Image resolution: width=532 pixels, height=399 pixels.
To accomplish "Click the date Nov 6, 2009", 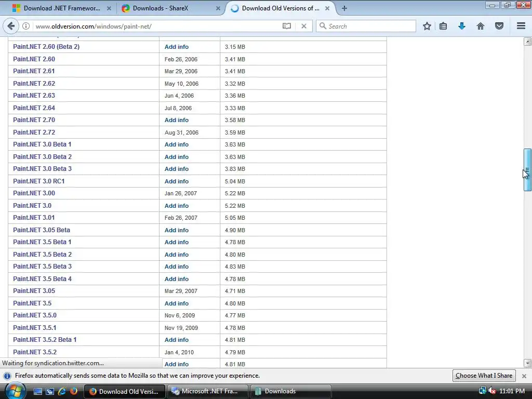I will (179, 315).
